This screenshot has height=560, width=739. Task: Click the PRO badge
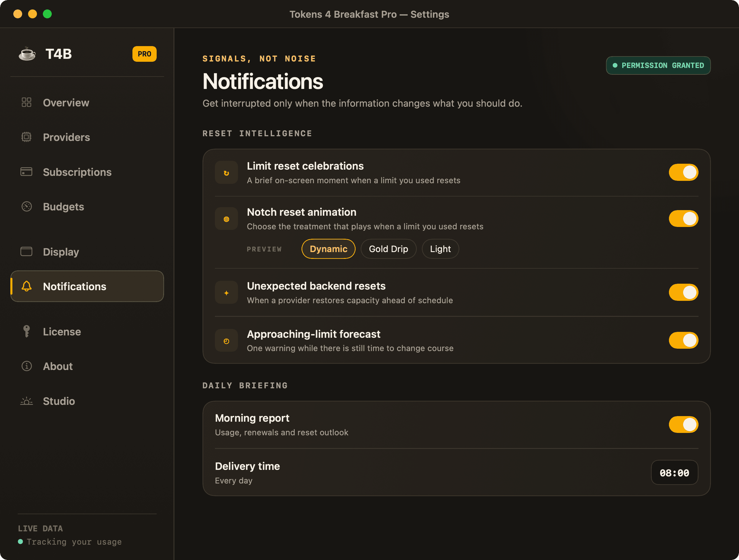pos(144,54)
